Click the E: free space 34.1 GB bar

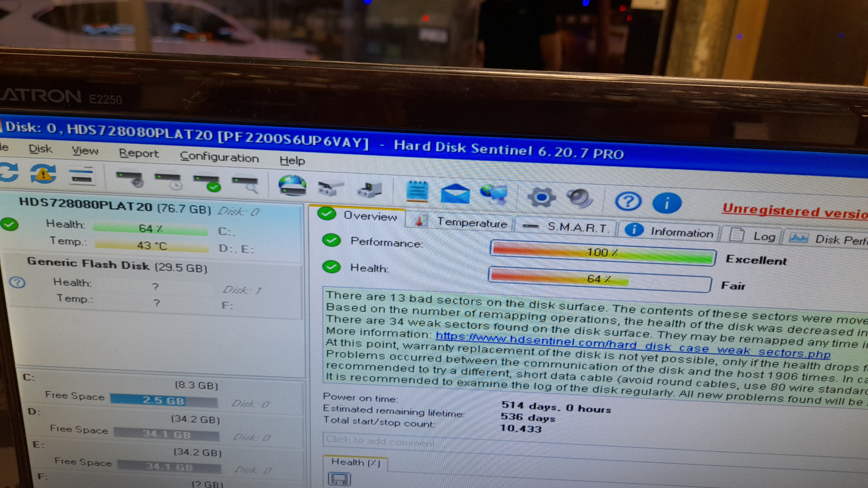pos(169,467)
